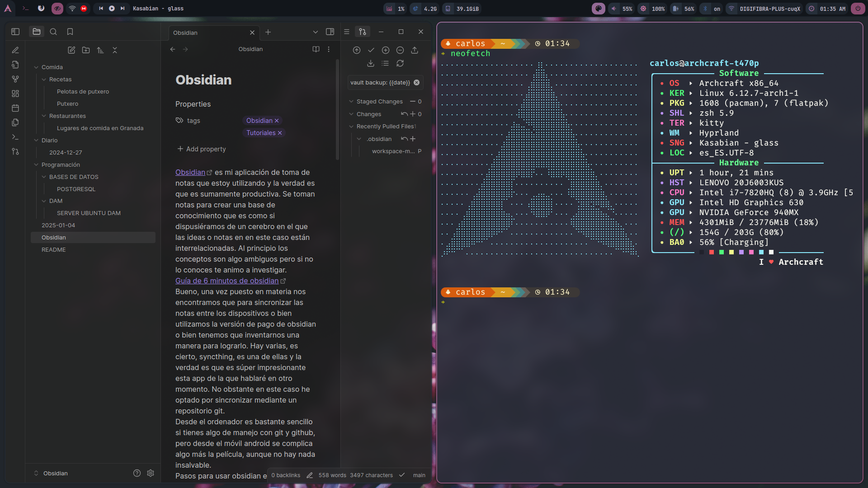
Task: Remove the Obsidian tag
Action: coord(277,121)
